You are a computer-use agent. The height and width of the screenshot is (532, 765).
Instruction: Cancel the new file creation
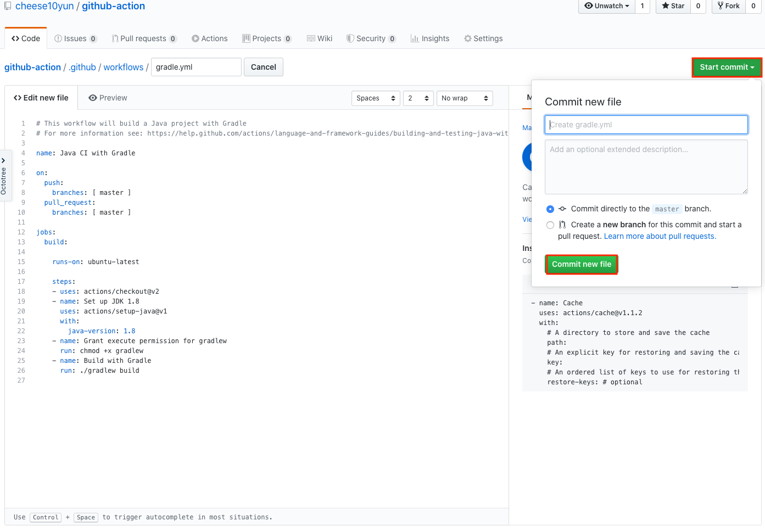click(x=264, y=67)
